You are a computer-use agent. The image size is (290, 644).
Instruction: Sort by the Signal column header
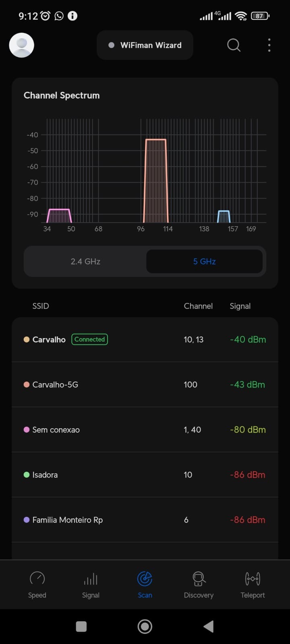[240, 306]
